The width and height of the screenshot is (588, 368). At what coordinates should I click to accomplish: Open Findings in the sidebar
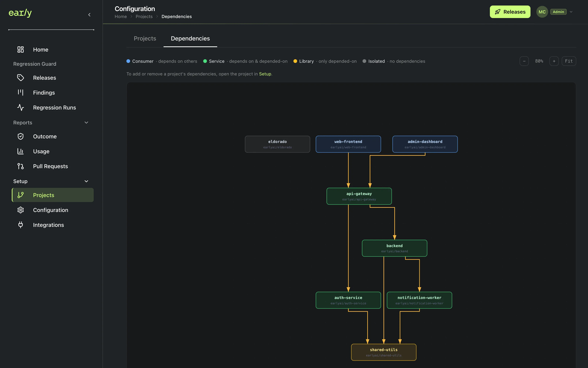[53, 93]
